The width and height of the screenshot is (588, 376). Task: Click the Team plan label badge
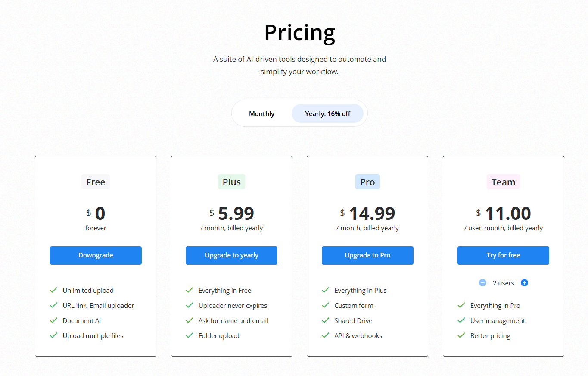(503, 182)
